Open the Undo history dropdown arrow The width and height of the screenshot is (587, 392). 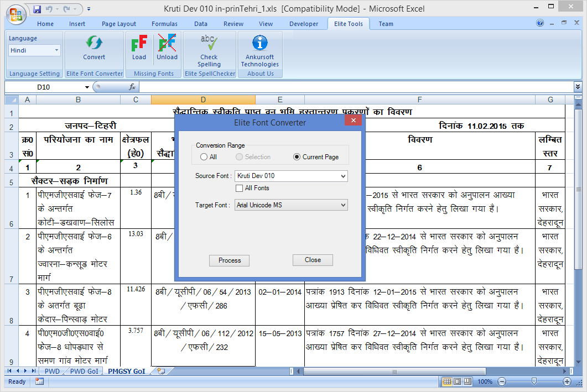pos(57,9)
